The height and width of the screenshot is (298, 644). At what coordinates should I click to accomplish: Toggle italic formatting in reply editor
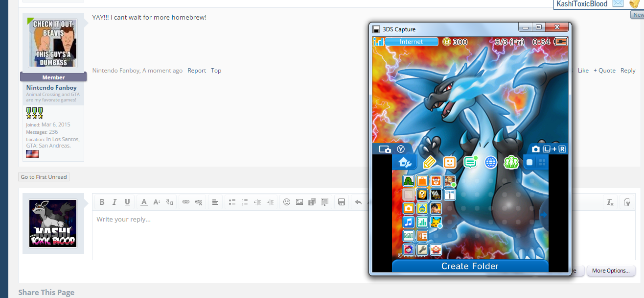click(x=115, y=202)
